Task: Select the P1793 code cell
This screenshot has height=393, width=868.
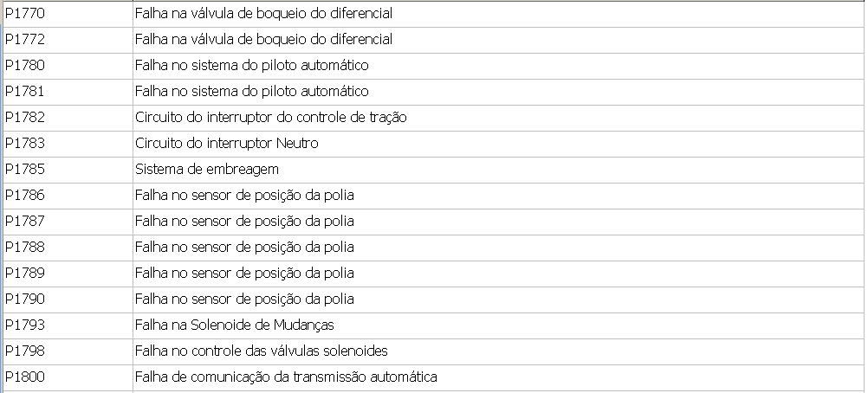Action: tap(25, 325)
